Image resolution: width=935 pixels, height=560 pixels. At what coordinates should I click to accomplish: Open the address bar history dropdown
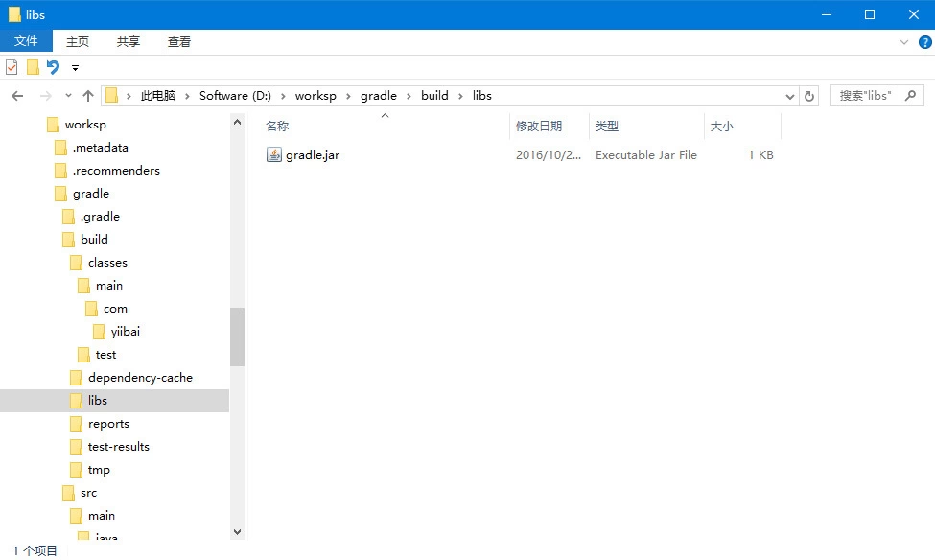click(x=790, y=96)
